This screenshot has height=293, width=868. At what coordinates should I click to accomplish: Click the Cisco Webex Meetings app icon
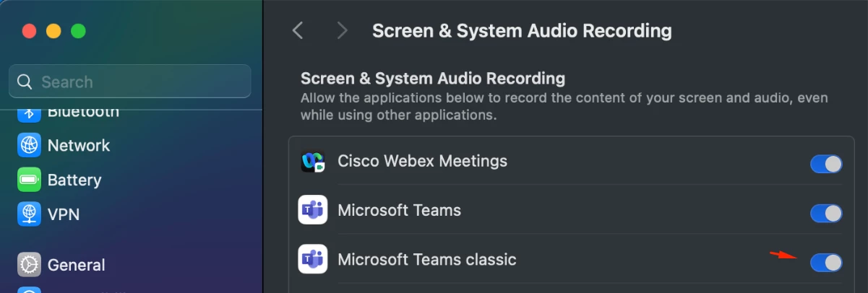pos(313,161)
